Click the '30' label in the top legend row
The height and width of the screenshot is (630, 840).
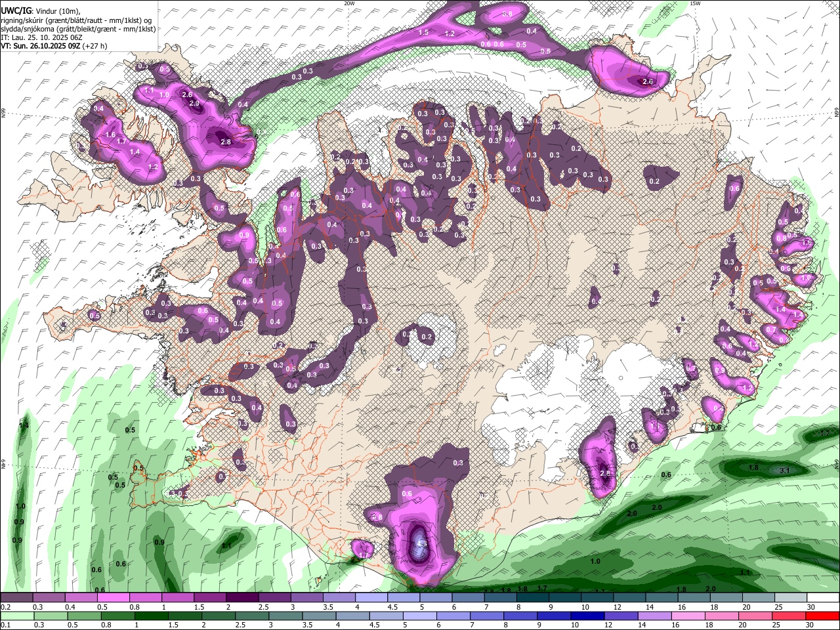coord(811,607)
